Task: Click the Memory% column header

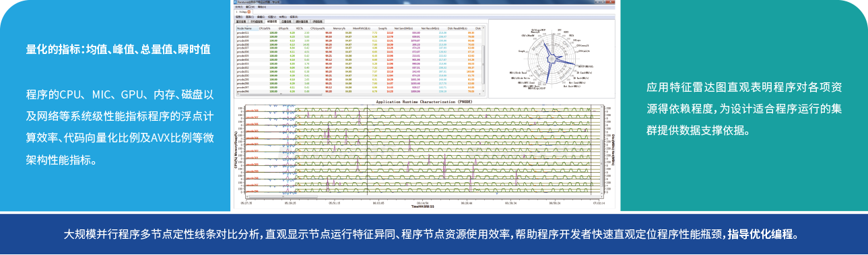Action: click(339, 28)
